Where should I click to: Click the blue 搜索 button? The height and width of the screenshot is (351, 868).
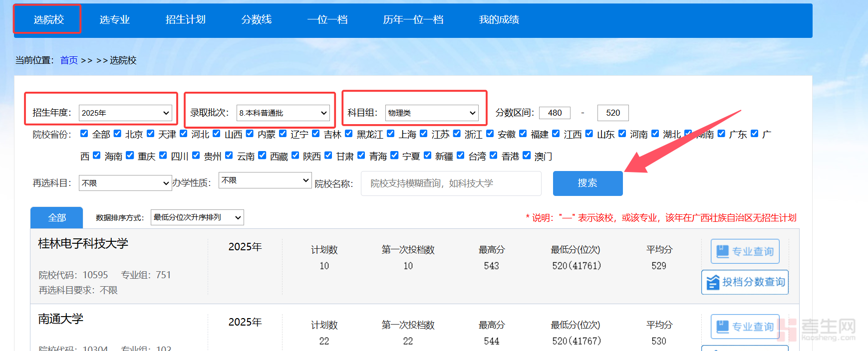(587, 183)
